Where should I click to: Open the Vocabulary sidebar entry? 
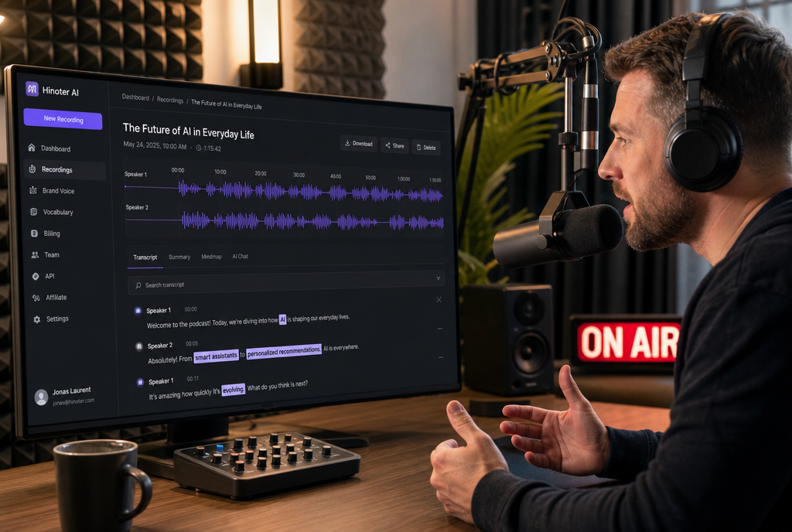point(52,212)
